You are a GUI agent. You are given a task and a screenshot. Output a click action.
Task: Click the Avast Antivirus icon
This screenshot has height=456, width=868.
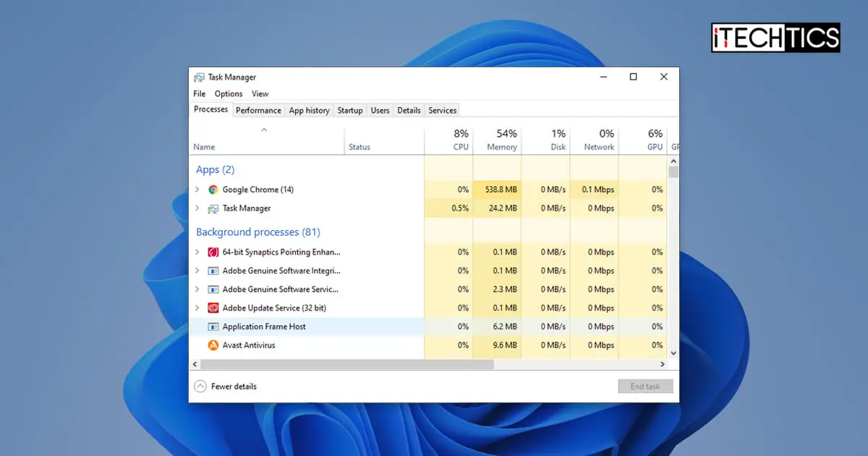click(x=213, y=345)
